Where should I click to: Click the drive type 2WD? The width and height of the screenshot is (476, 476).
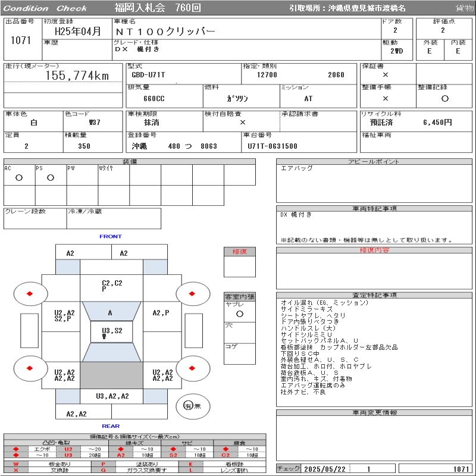(396, 51)
